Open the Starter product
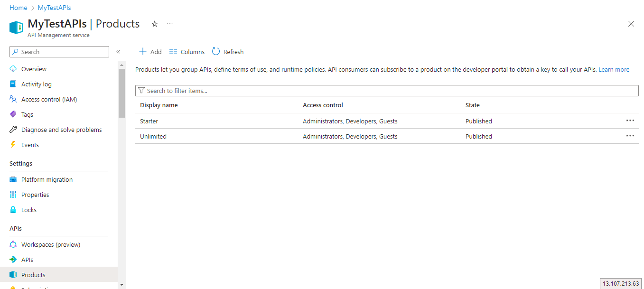The height and width of the screenshot is (289, 644). click(x=149, y=121)
